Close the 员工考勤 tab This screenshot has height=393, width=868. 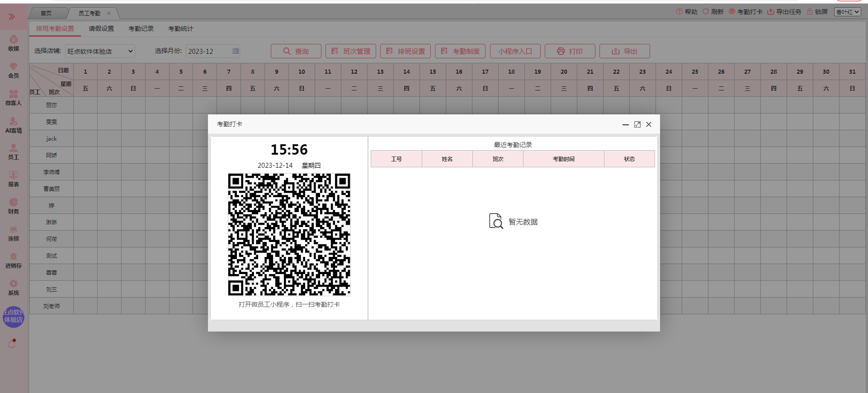pos(108,13)
